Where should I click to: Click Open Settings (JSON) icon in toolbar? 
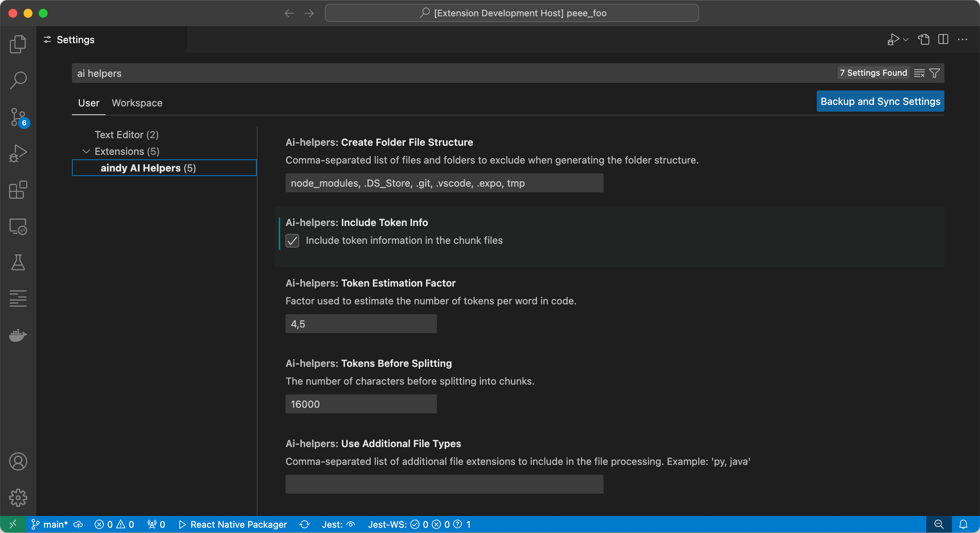(923, 40)
